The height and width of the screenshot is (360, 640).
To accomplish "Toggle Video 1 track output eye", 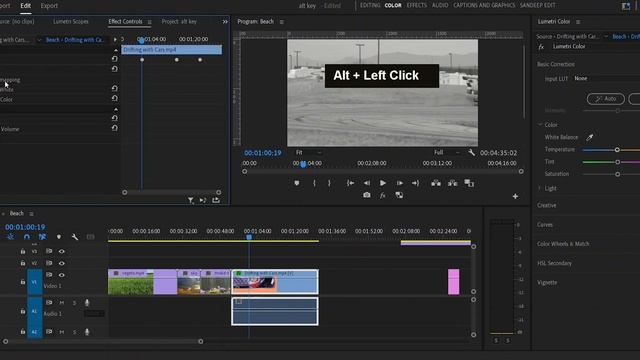I will [62, 275].
